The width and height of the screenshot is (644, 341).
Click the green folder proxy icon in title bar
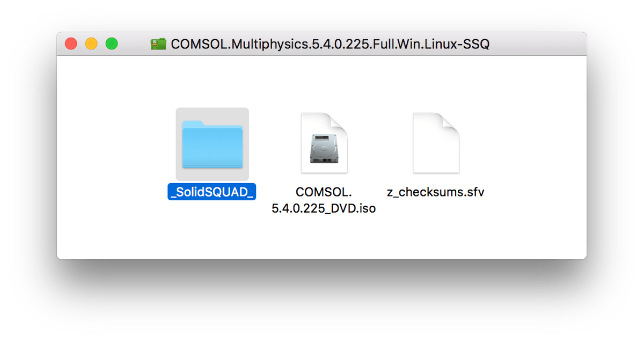158,44
